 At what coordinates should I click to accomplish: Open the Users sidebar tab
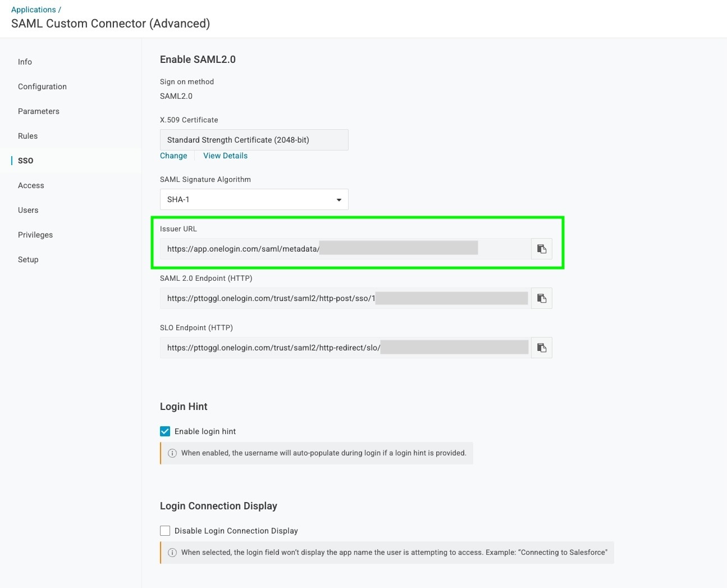pos(28,210)
